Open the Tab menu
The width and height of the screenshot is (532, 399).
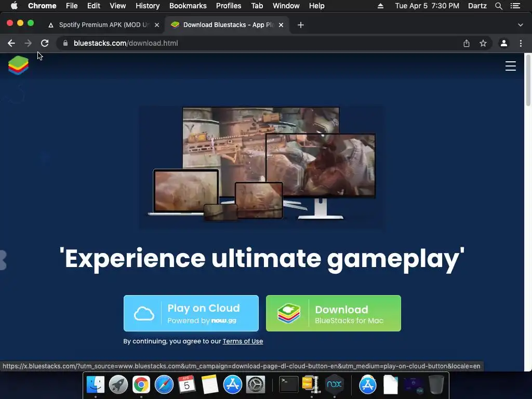pyautogui.click(x=257, y=6)
